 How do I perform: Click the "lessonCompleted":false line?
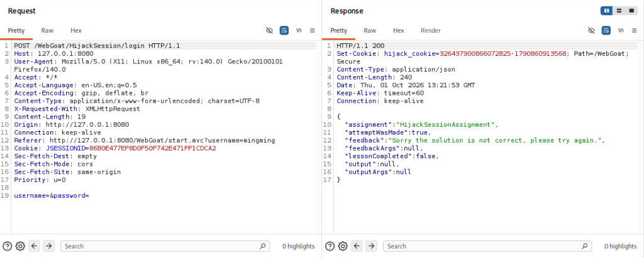click(x=392, y=156)
